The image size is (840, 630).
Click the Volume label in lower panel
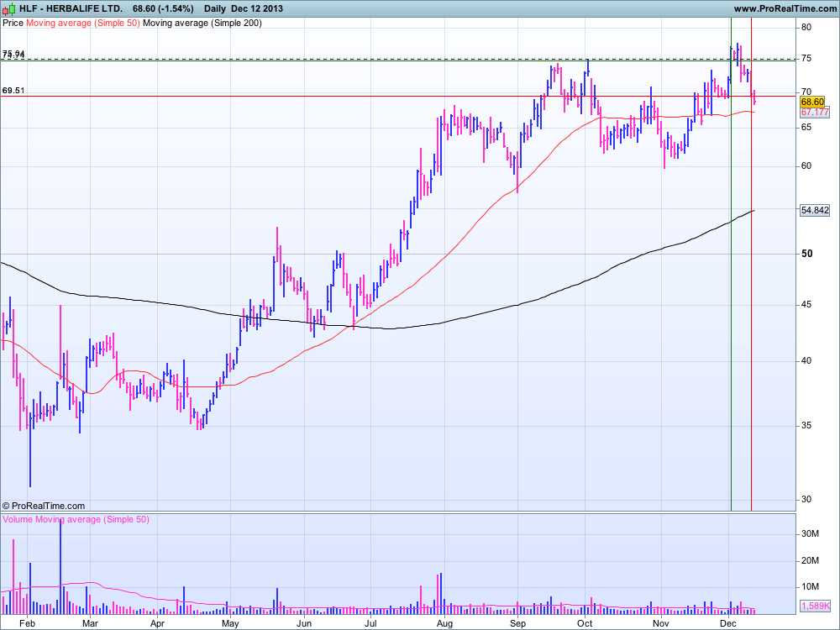point(18,519)
